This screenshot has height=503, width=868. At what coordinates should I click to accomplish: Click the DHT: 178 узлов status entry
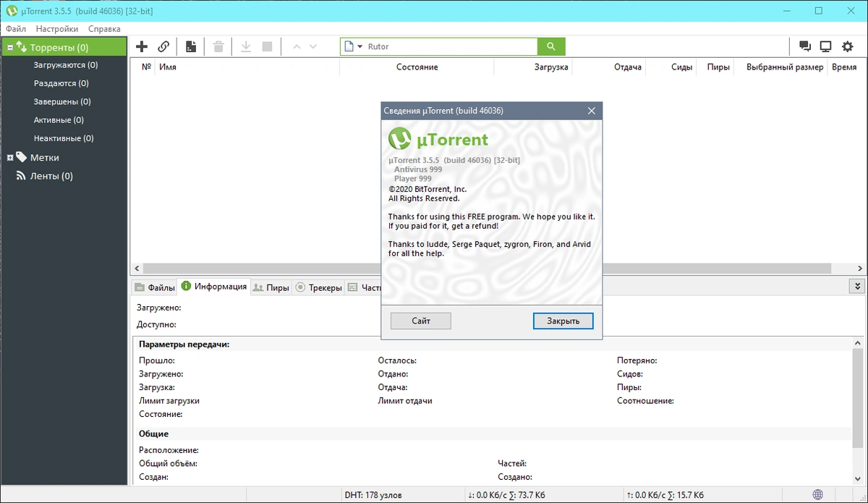pyautogui.click(x=374, y=495)
